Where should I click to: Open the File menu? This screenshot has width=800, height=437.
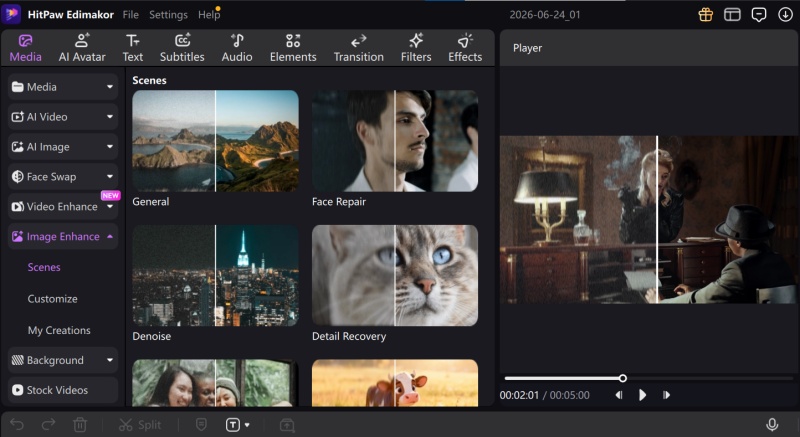(131, 15)
